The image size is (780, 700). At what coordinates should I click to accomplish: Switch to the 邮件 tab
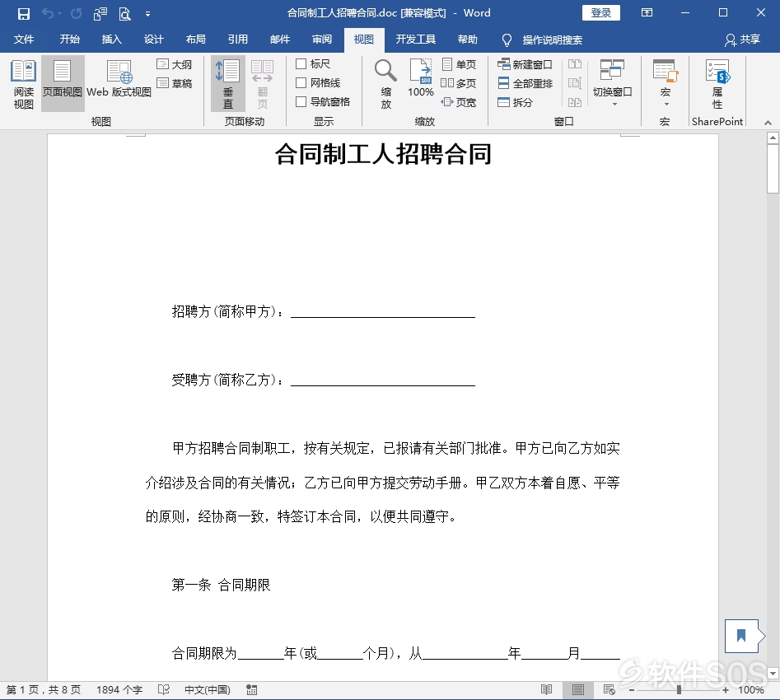coord(279,40)
